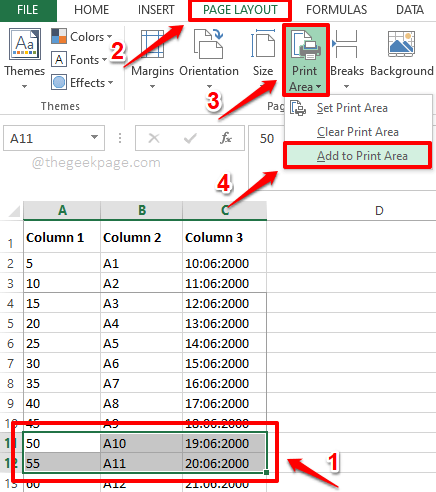Expand the Margins dropdown arrow
This screenshot has height=492, width=436.
(x=152, y=87)
